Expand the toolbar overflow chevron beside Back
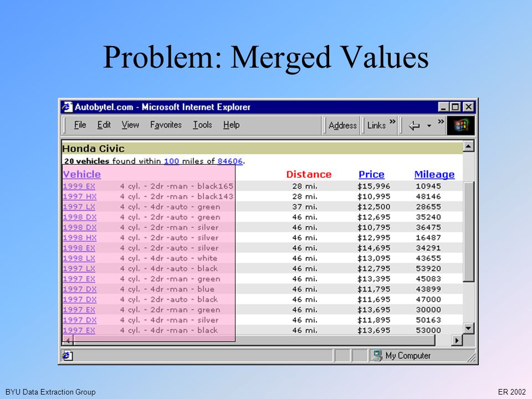The height and width of the screenshot is (399, 532). (441, 121)
